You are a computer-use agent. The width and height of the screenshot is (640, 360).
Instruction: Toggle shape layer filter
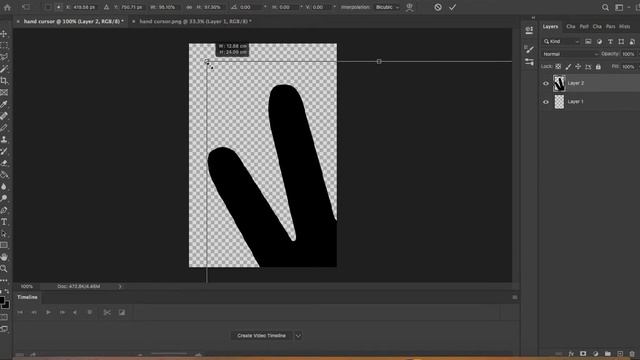click(x=621, y=42)
